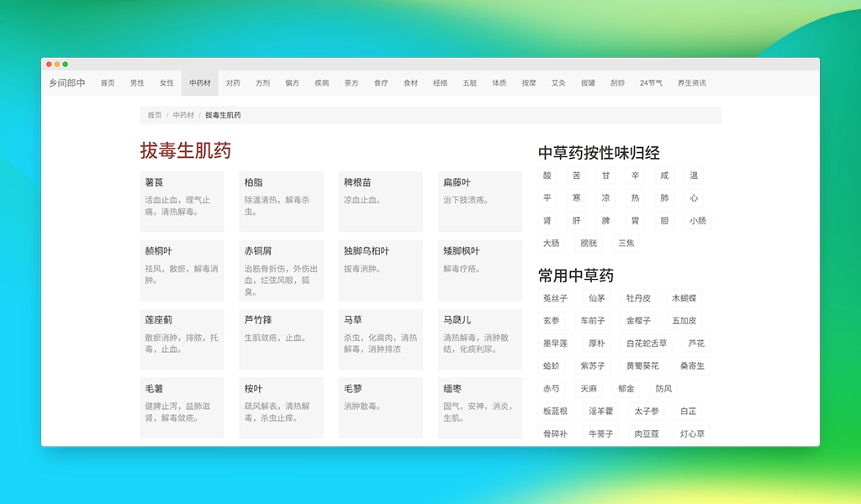Open the 赪桐叶 herb card
This screenshot has height=504, width=861.
tap(182, 270)
